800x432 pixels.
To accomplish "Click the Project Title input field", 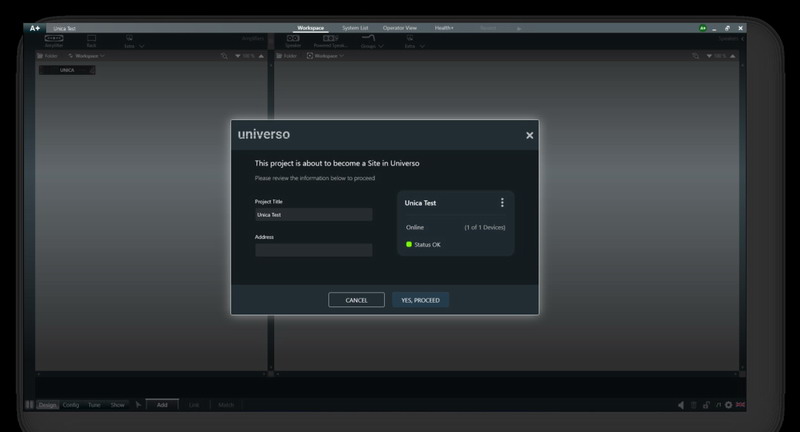I will coord(313,215).
